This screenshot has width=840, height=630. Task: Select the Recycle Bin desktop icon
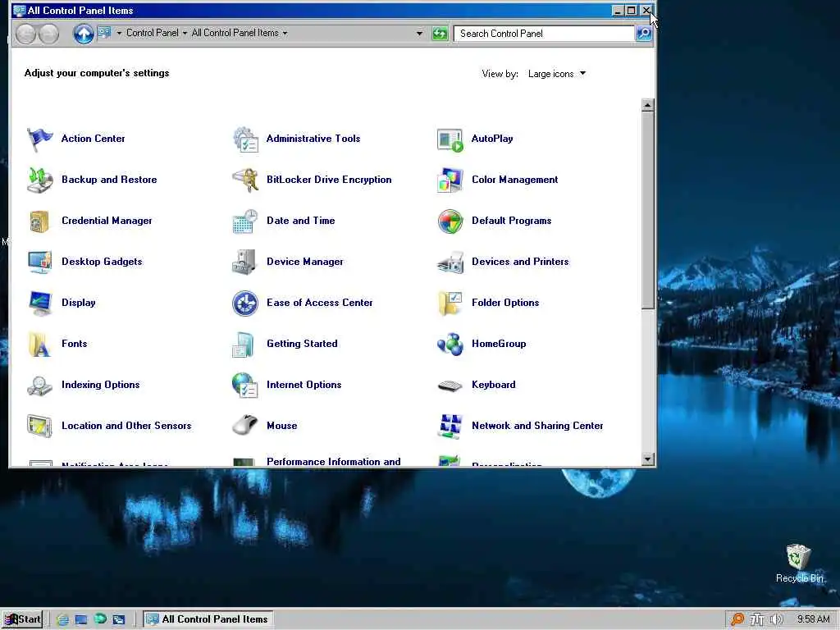799,563
